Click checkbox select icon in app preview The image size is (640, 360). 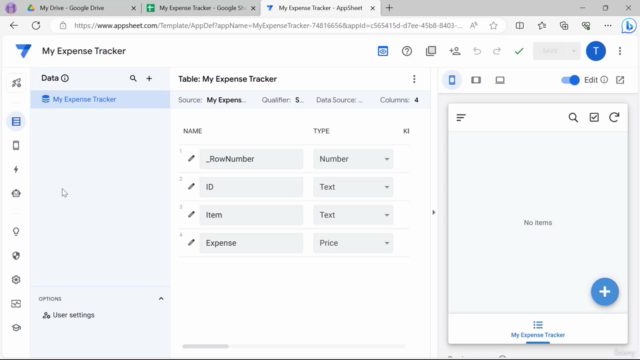point(594,118)
